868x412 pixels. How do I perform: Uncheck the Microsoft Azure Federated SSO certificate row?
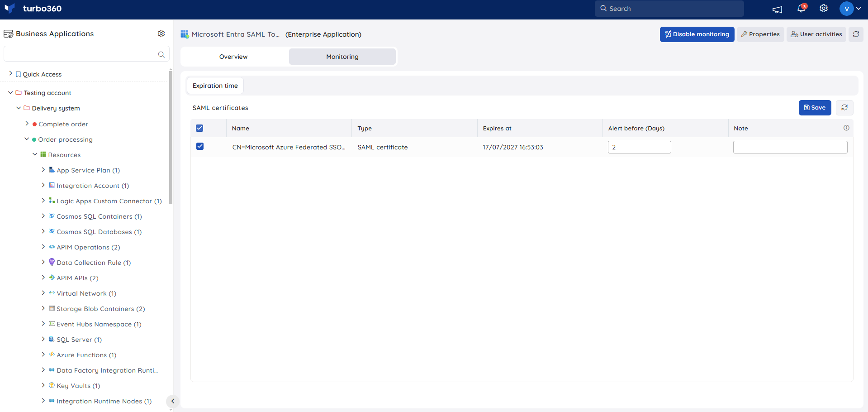pos(200,146)
